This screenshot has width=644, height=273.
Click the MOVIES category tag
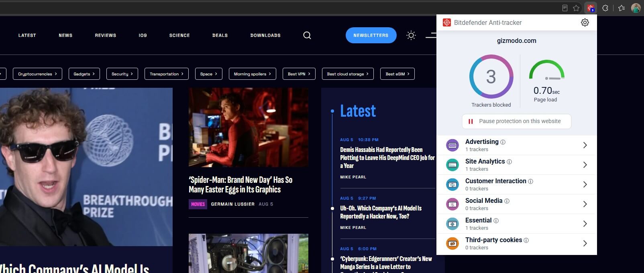[x=198, y=204]
